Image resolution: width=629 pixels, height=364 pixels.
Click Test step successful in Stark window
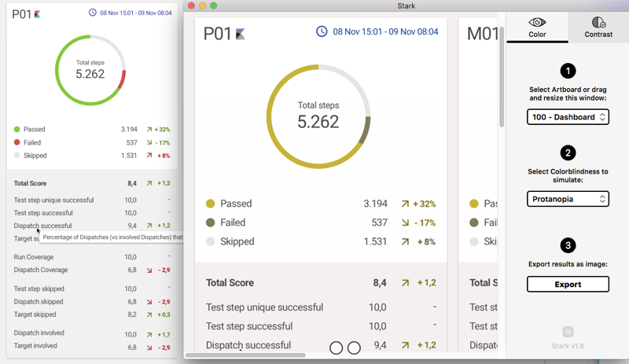pyautogui.click(x=249, y=326)
